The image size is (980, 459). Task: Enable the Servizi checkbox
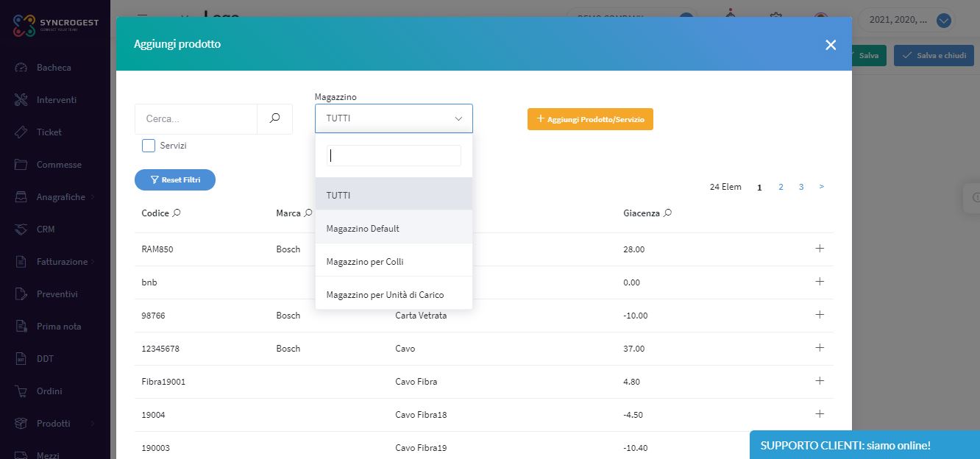149,146
